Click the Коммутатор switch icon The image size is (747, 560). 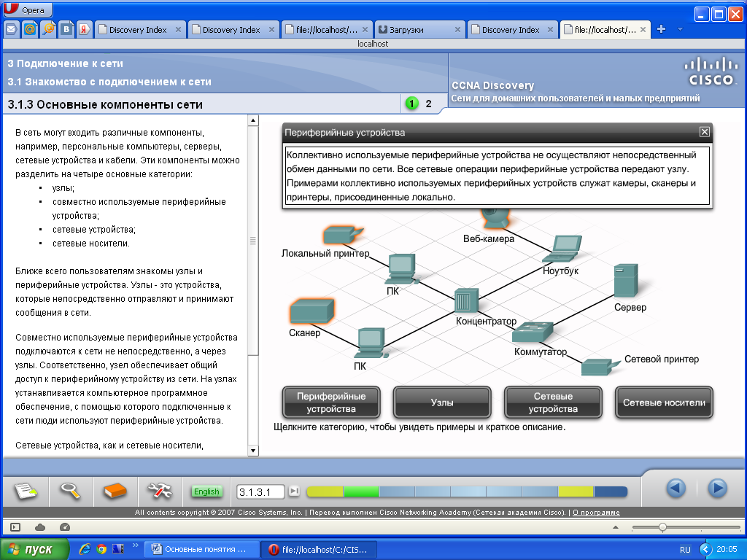[x=533, y=332]
